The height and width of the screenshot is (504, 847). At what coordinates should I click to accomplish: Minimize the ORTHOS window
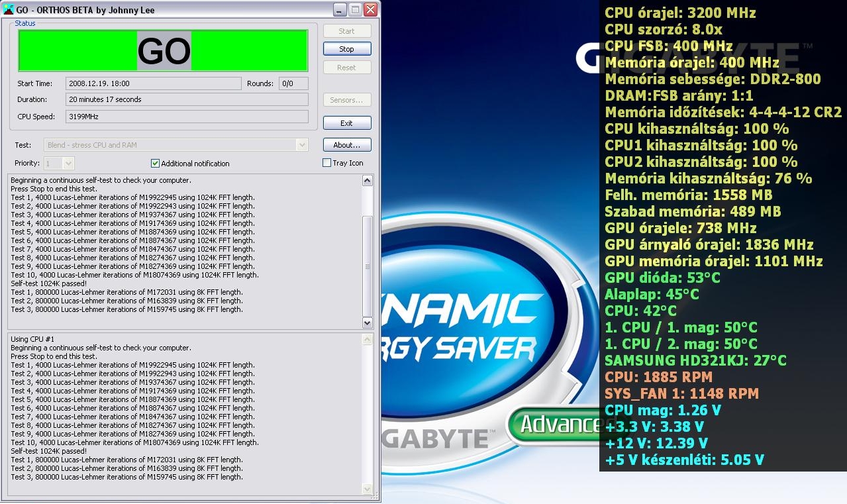click(x=340, y=10)
